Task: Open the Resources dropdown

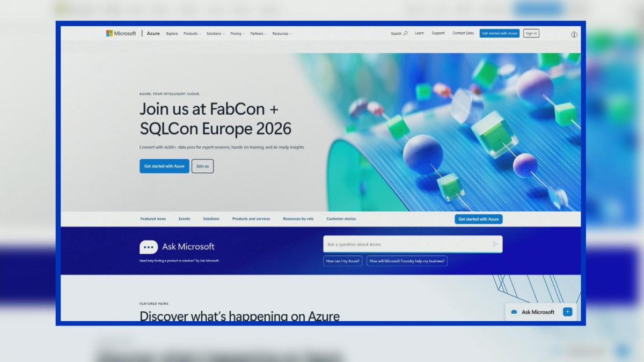Action: click(282, 33)
